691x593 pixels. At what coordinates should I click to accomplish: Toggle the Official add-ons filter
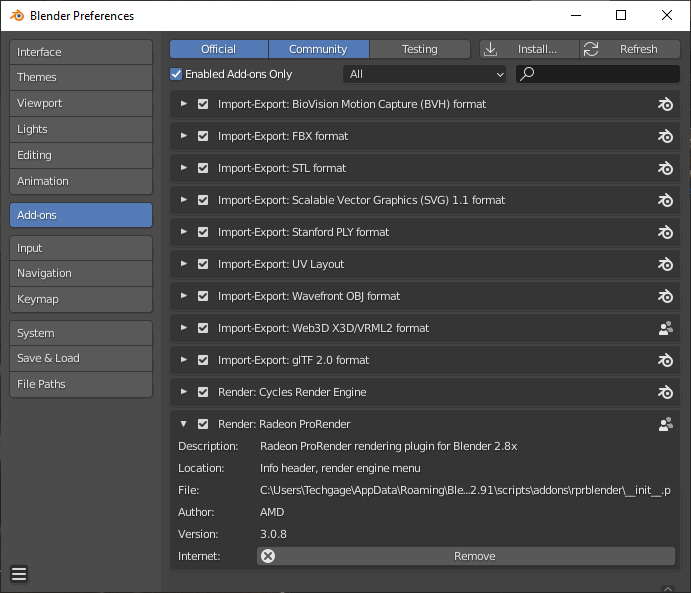point(219,49)
